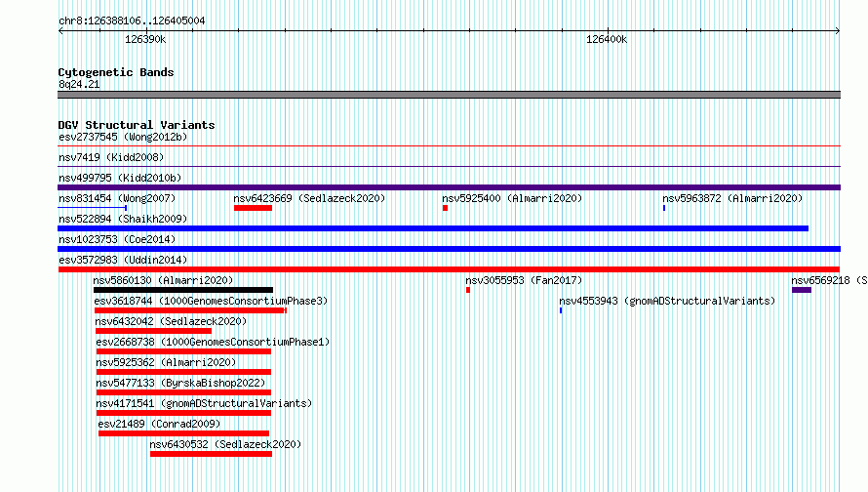The image size is (868, 492).
Task: Select the thick purple nsv499795 bar
Action: click(x=449, y=187)
